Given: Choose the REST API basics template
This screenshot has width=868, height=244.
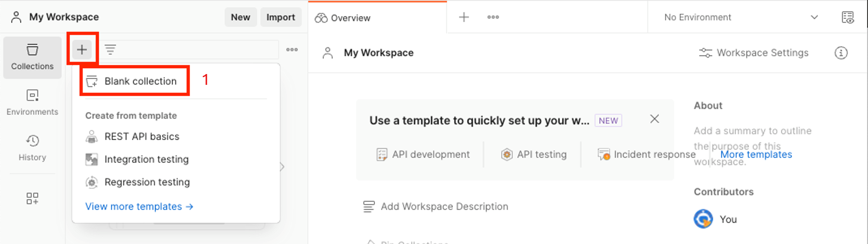Looking at the screenshot, I should coord(142,137).
